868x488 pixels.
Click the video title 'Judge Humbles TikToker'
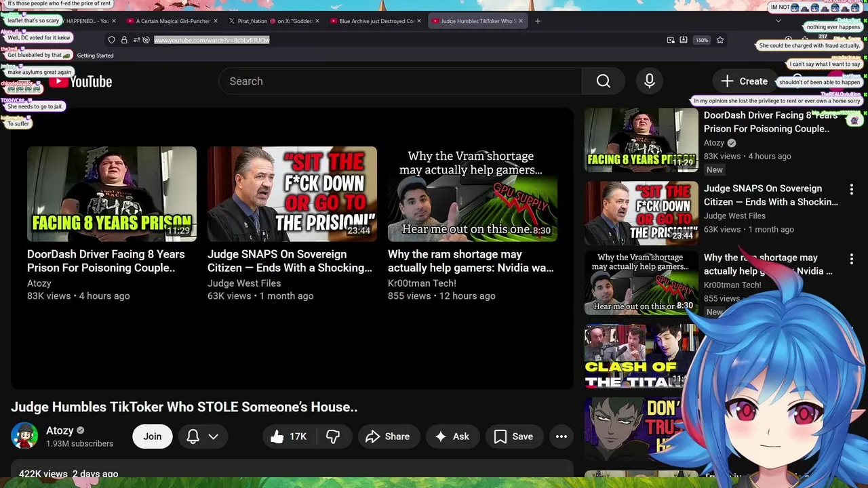(184, 407)
